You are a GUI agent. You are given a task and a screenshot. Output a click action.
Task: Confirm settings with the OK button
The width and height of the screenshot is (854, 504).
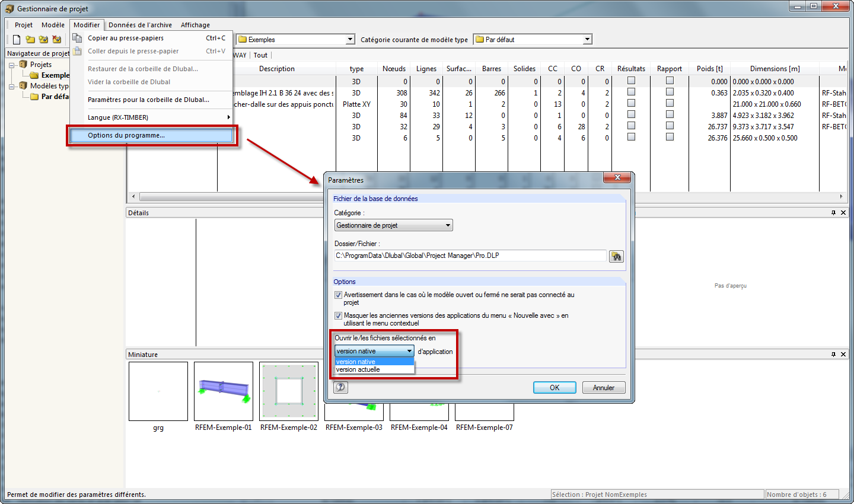click(x=554, y=387)
